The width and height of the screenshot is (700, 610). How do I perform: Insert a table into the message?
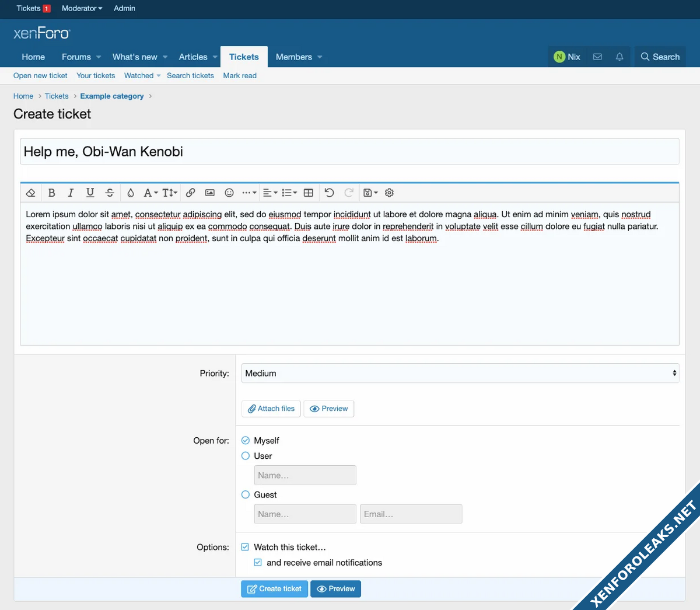(x=309, y=193)
